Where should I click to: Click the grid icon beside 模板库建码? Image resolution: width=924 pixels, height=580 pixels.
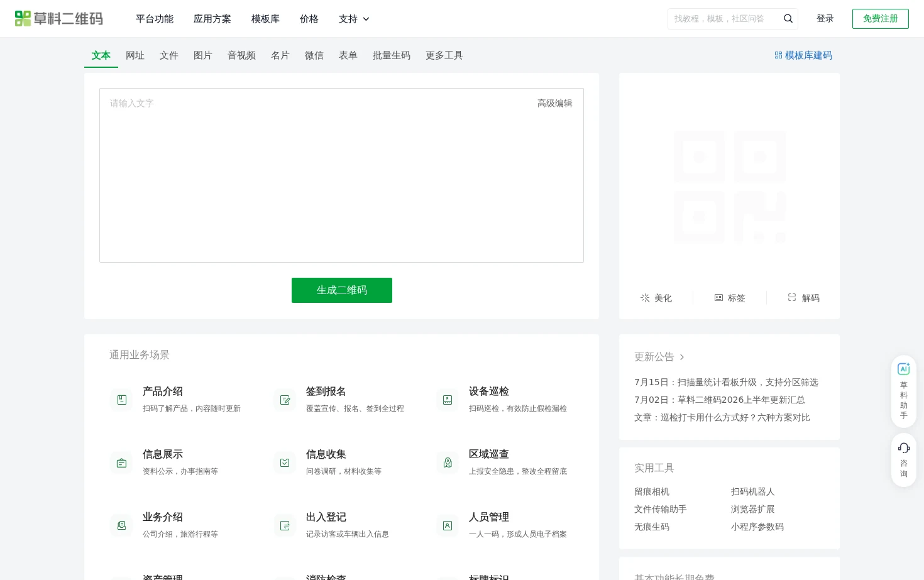point(778,55)
